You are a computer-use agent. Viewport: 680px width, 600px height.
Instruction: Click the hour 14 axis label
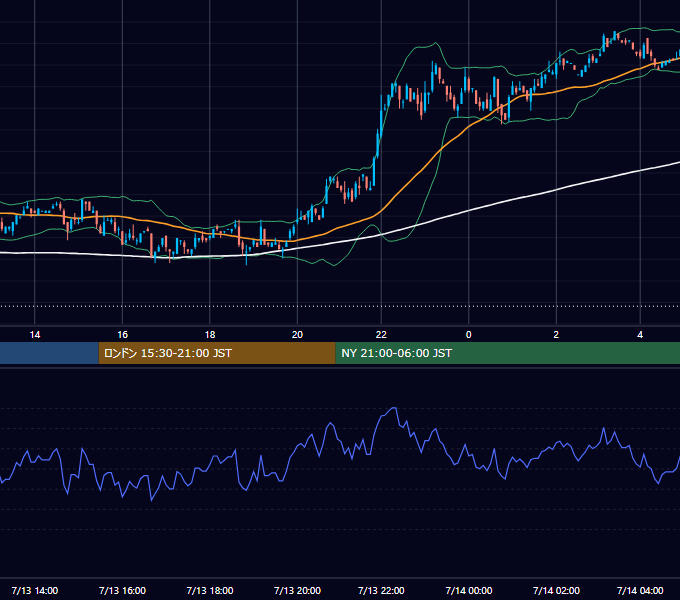(x=35, y=334)
